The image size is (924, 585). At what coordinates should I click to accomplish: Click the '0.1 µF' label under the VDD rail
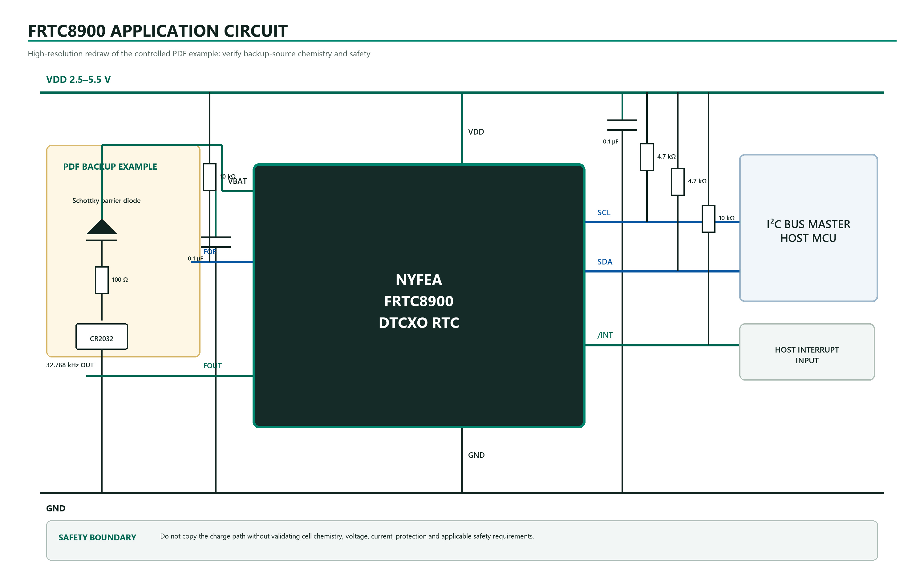610,142
